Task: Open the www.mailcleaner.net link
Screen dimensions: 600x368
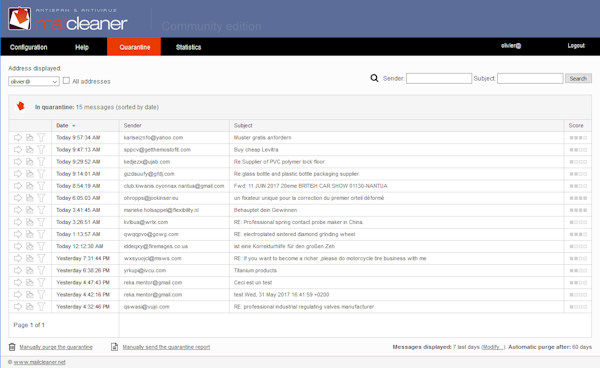Action: point(39,362)
